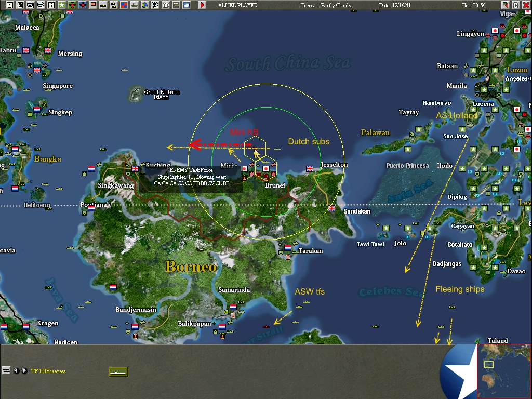532x399 pixels.
Task: Open the information 'i' icon
Action: (x=51, y=5)
